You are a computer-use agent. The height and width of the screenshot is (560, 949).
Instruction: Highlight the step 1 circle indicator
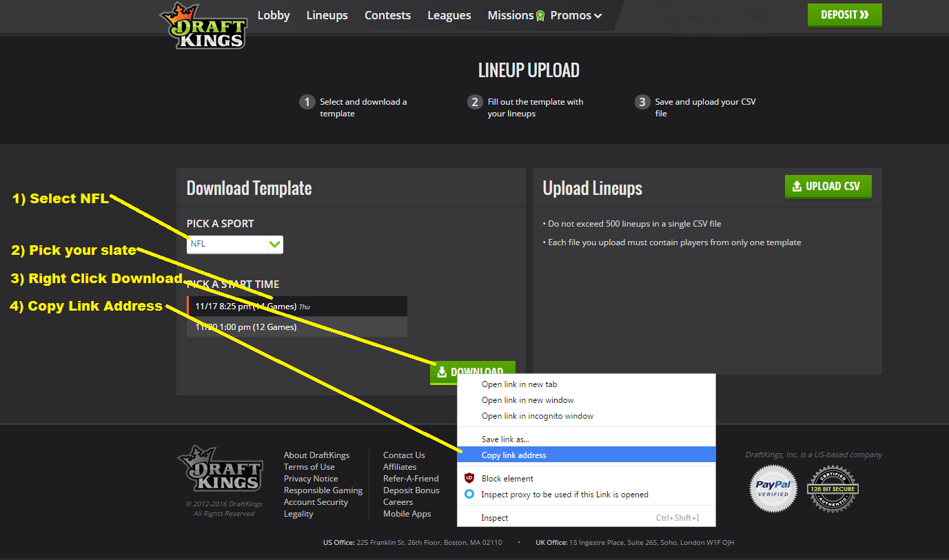click(x=307, y=101)
